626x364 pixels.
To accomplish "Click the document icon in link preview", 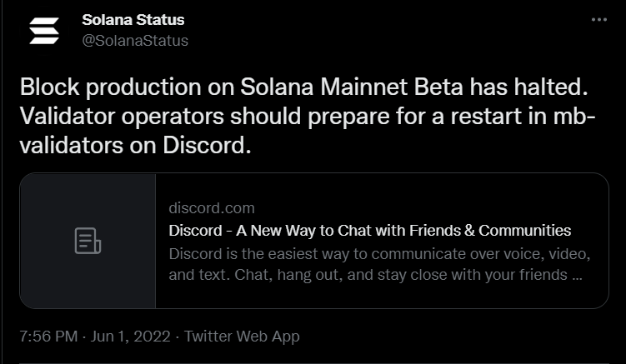I will 88,241.
